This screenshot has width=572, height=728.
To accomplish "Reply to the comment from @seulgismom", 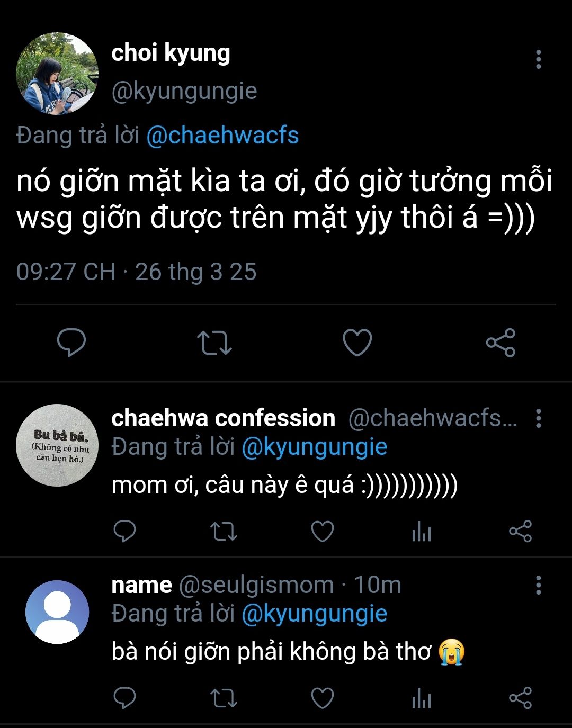I will (125, 698).
